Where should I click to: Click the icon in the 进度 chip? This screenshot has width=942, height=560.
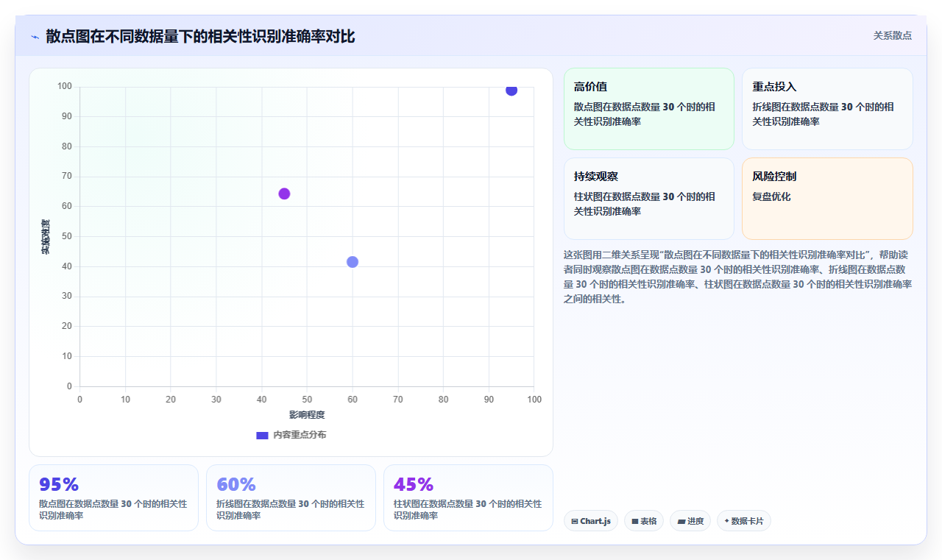coord(681,522)
